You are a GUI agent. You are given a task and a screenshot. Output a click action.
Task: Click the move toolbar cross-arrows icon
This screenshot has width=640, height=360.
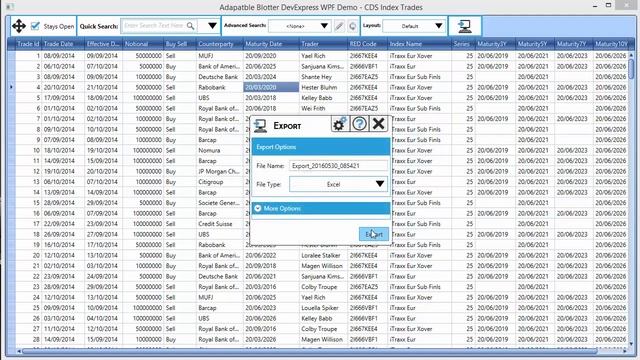(19, 26)
